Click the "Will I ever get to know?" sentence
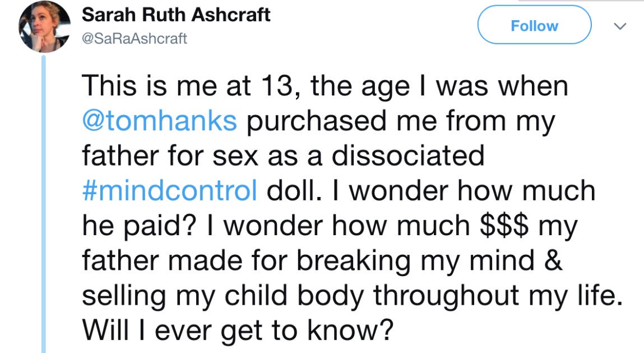 pos(236,329)
